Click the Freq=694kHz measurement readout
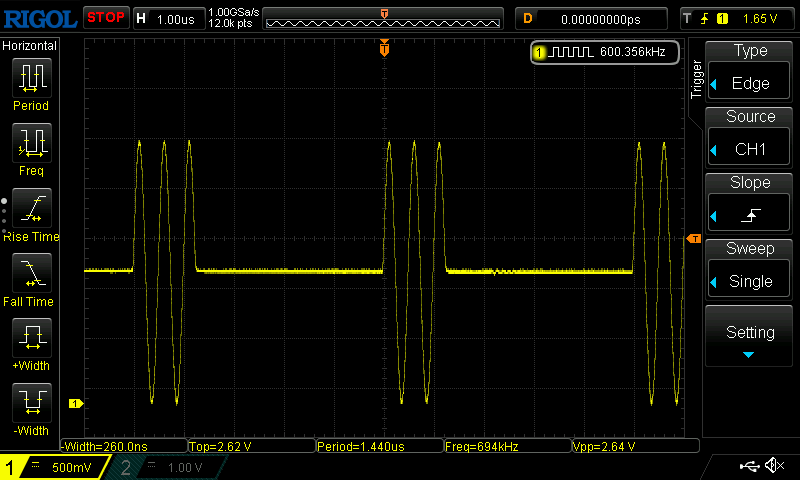The image size is (800, 480). pyautogui.click(x=508, y=446)
